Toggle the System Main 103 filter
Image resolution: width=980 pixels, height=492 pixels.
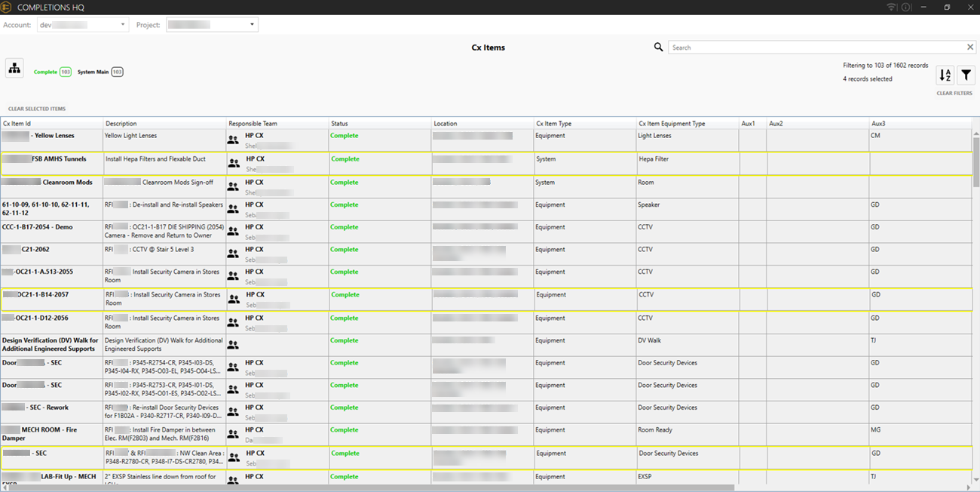pyautogui.click(x=100, y=72)
